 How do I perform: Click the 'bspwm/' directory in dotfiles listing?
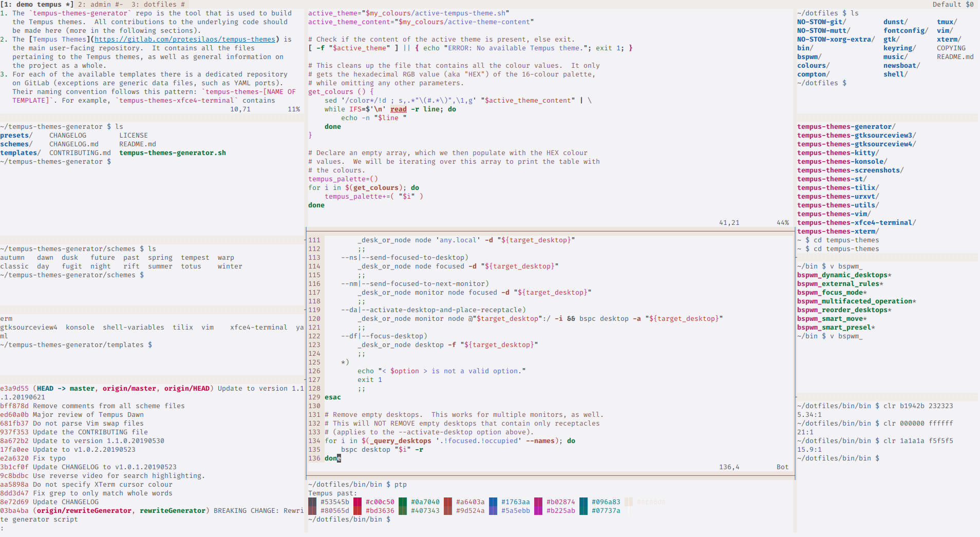[x=809, y=57]
